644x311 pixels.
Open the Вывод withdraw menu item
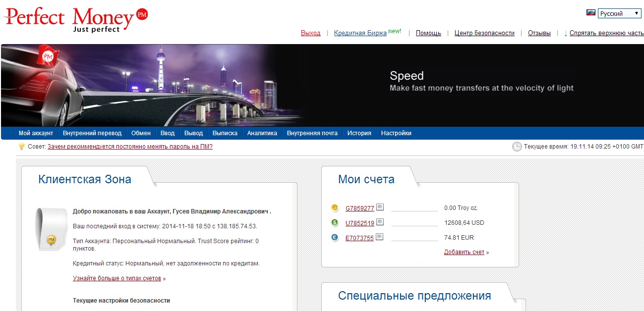(194, 133)
